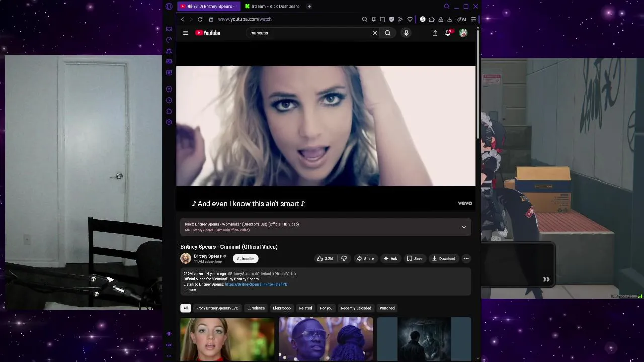Take a snapshot with the address bar icon
The width and height of the screenshot is (644, 362).
[382, 19]
